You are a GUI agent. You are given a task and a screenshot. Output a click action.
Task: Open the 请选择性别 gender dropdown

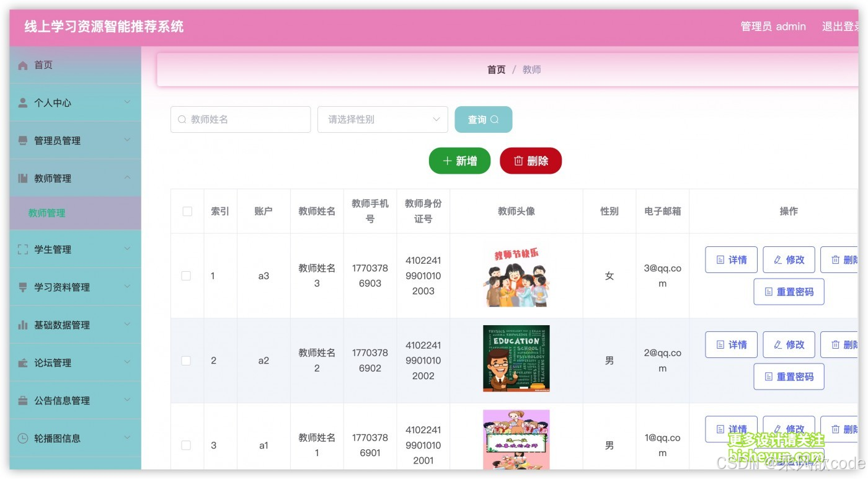click(383, 119)
